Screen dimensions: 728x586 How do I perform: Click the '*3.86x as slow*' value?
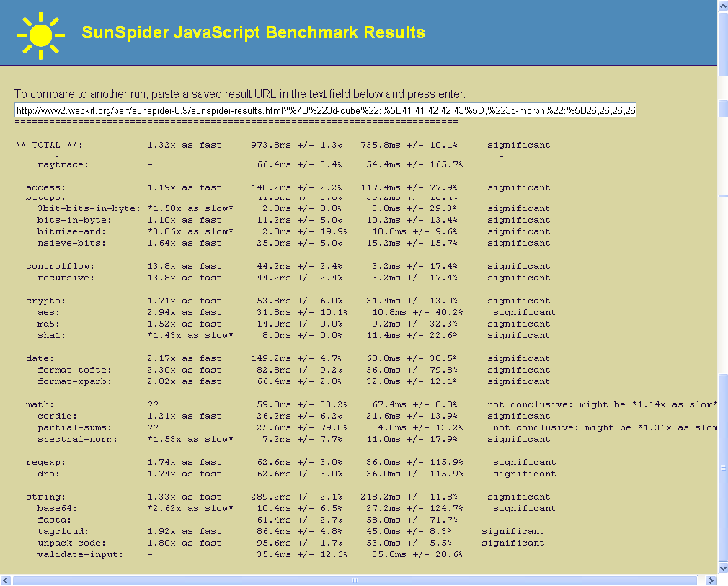click(x=190, y=232)
